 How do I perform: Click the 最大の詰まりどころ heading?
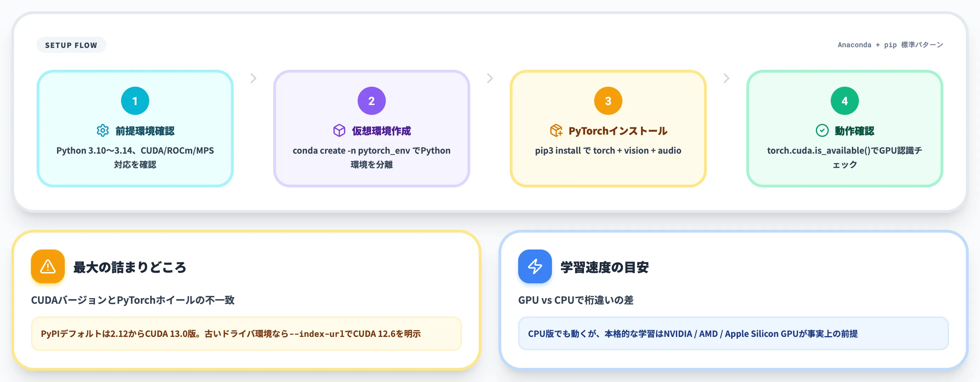click(130, 267)
